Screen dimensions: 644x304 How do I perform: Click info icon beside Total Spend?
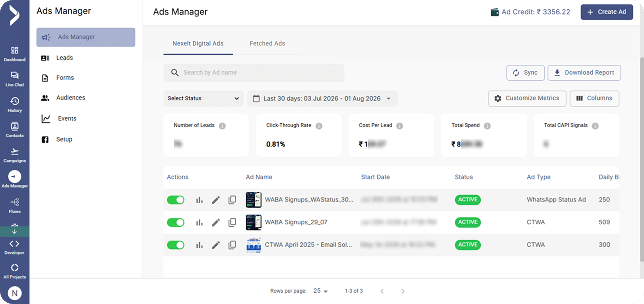pyautogui.click(x=487, y=126)
